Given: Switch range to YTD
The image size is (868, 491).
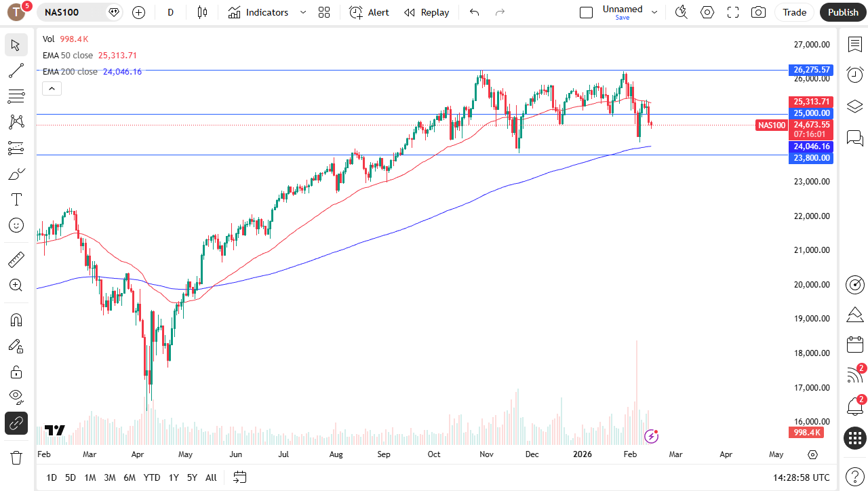Looking at the screenshot, I should [152, 477].
